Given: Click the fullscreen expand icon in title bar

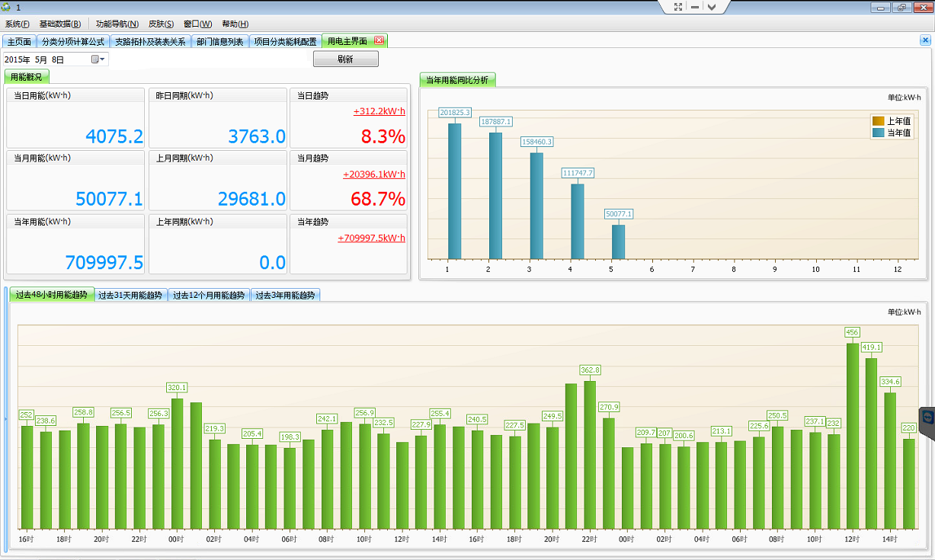Looking at the screenshot, I should pyautogui.click(x=678, y=7).
